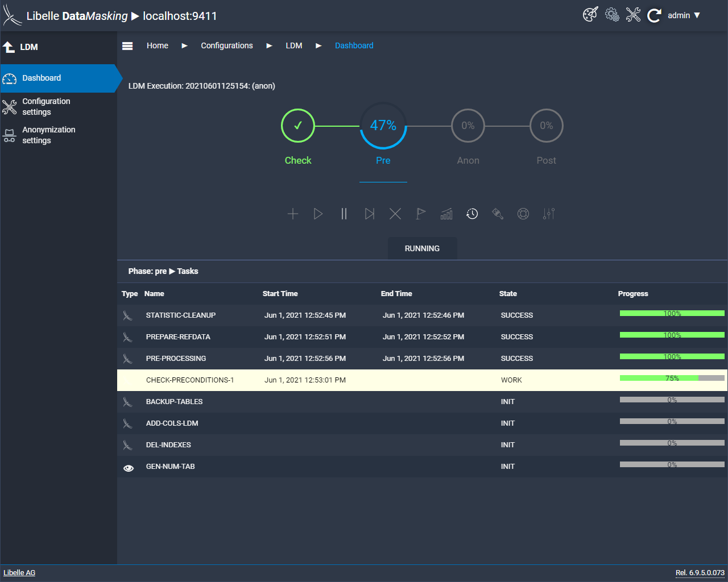Click the paint palette theme icon
728x582 pixels.
(590, 15)
